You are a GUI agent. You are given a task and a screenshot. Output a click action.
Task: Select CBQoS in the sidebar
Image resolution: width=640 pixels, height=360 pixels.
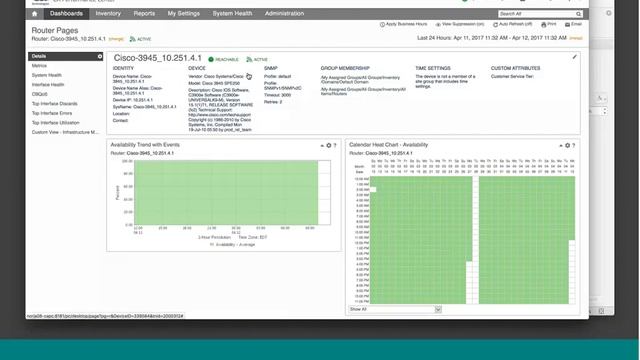click(40, 94)
